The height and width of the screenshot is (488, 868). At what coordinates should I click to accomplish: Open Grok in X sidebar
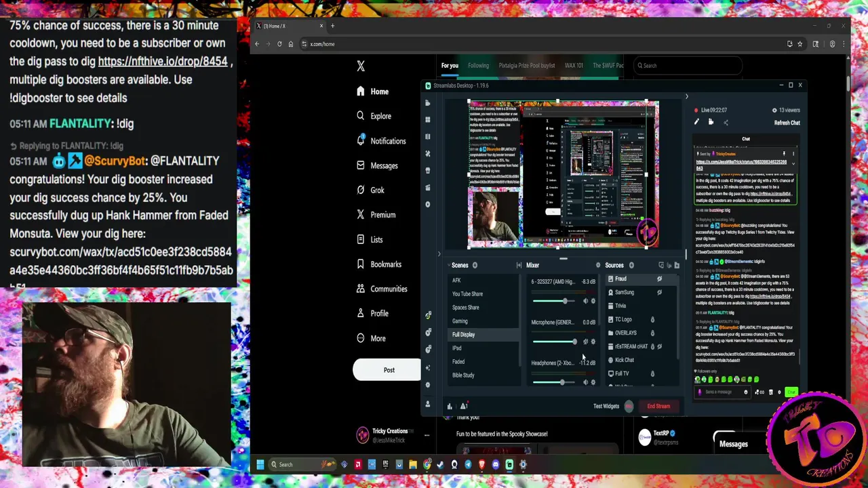pyautogui.click(x=370, y=190)
